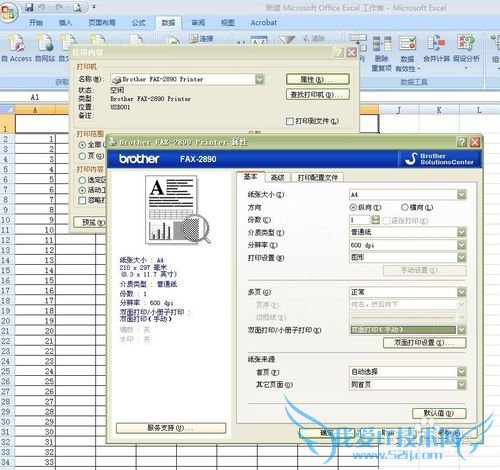Click the Save icon in quick access toolbar
Image resolution: width=500 pixels, height=470 pixels.
pos(29,7)
